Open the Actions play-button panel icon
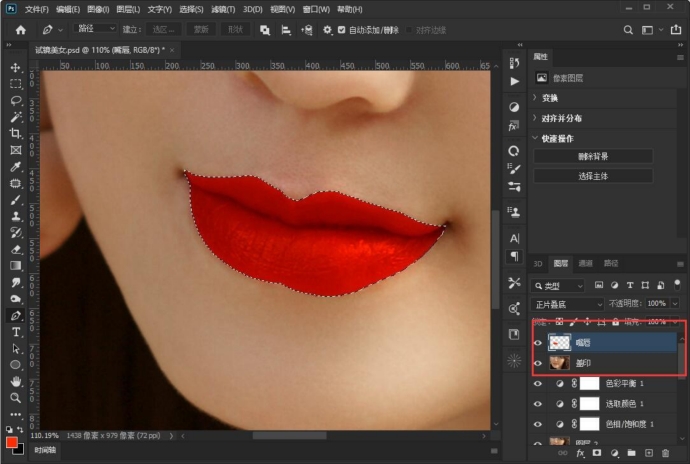The width and height of the screenshot is (690, 464). tap(514, 81)
